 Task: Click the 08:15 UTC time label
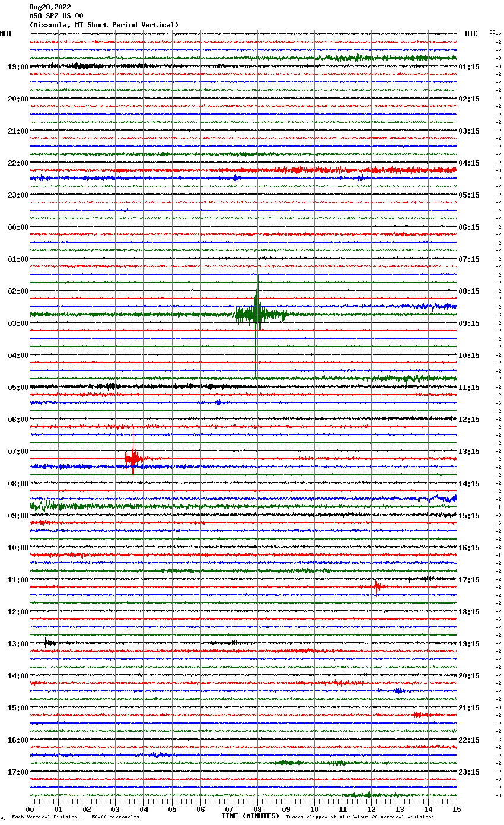(469, 291)
